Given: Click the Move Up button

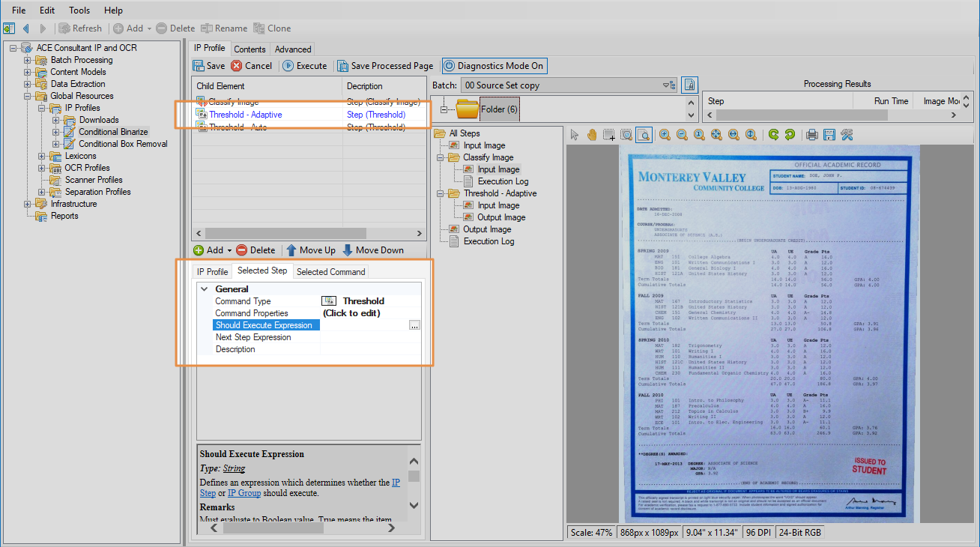Looking at the screenshot, I should click(x=311, y=250).
